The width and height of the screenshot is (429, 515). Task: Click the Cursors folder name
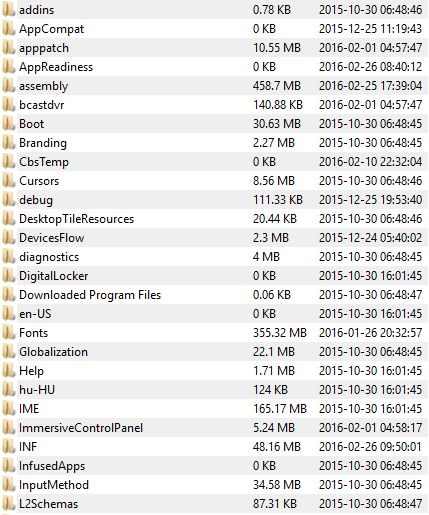pyautogui.click(x=39, y=181)
